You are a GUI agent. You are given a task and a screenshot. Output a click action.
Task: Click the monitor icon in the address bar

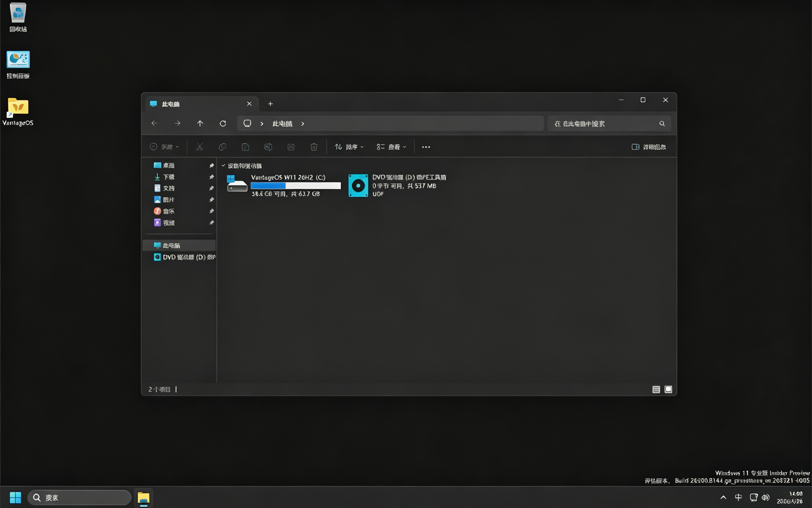click(x=247, y=123)
